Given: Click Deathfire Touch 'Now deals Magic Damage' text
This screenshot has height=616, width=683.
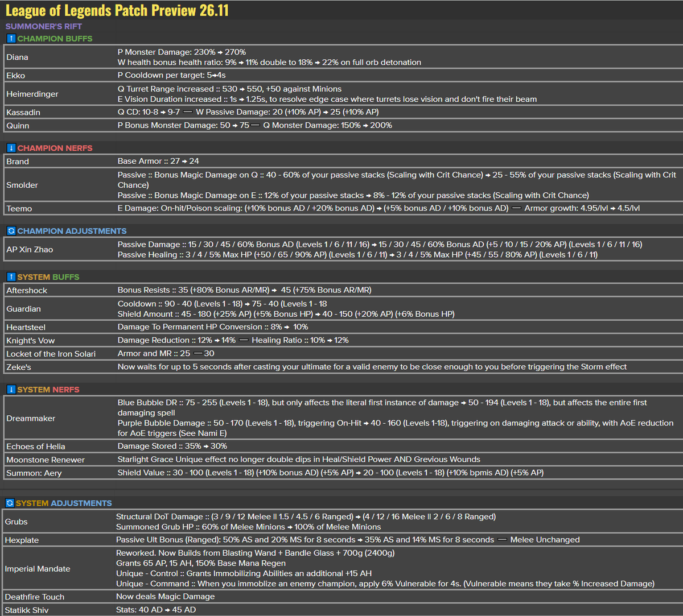Looking at the screenshot, I should 166,597.
